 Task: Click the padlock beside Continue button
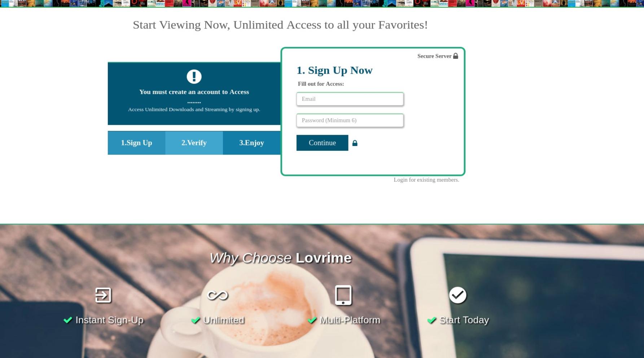(355, 143)
